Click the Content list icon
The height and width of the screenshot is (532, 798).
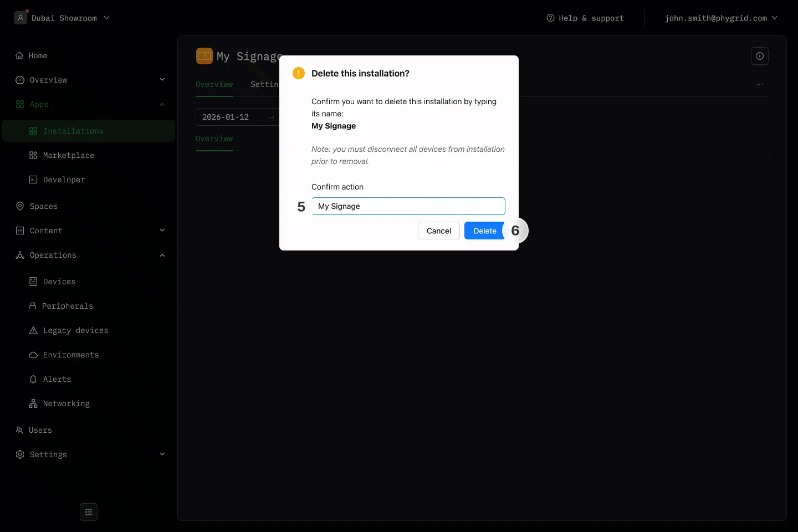coord(20,231)
